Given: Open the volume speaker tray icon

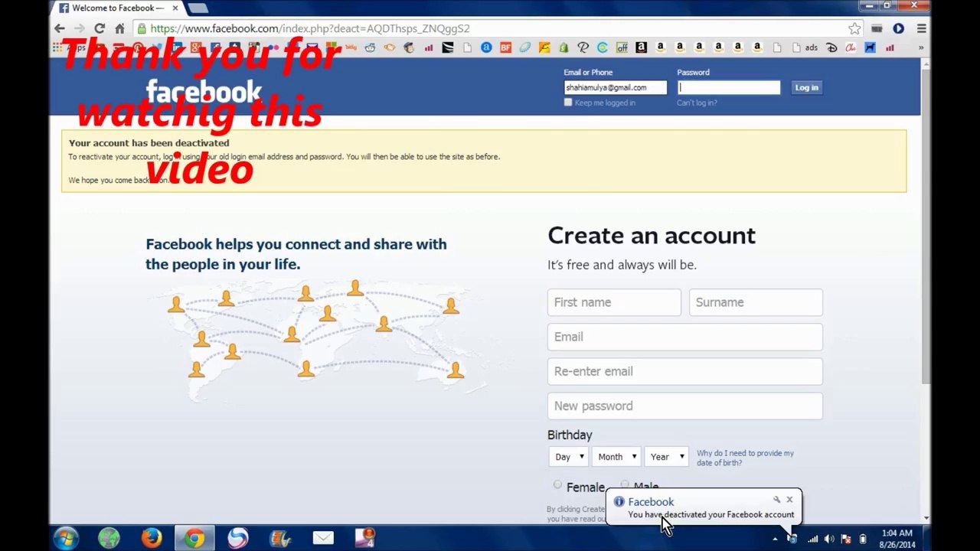Looking at the screenshot, I should (829, 539).
